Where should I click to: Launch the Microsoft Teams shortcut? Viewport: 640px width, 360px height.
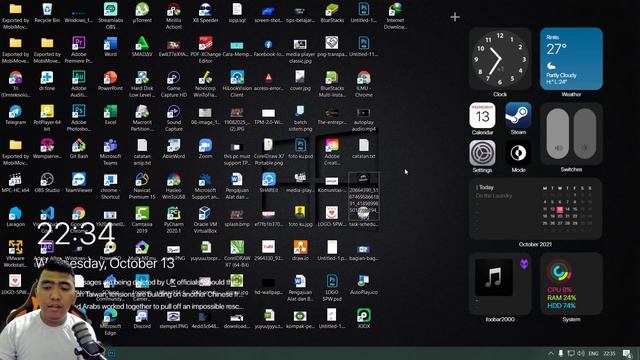tap(110, 151)
